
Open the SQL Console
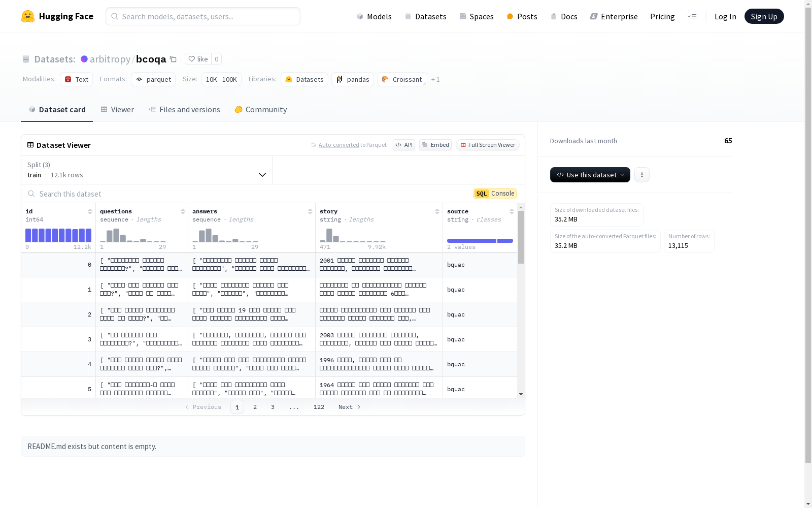pyautogui.click(x=495, y=194)
